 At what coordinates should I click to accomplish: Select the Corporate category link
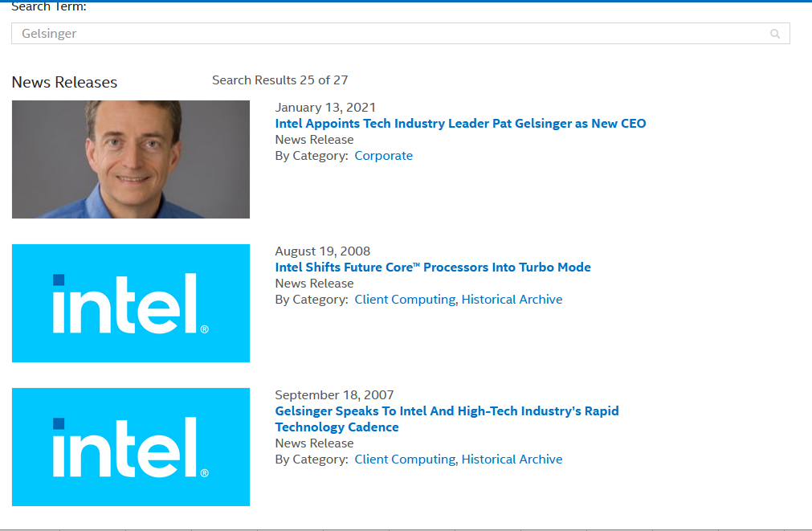point(384,156)
